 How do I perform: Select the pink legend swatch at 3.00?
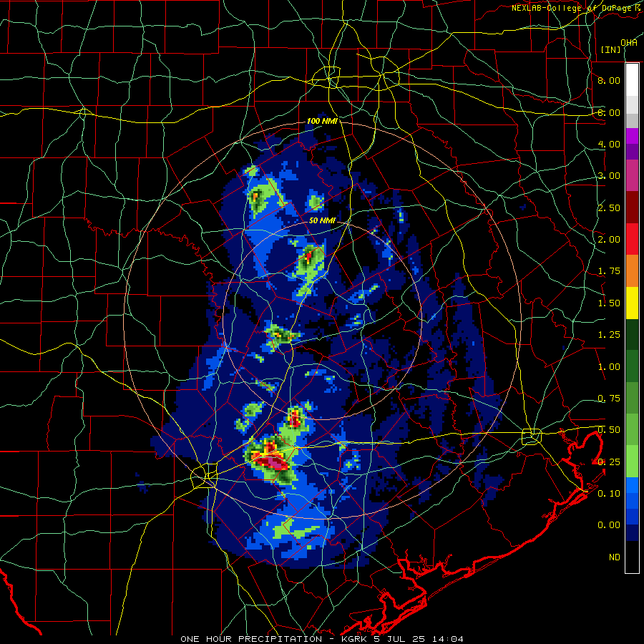click(x=632, y=175)
